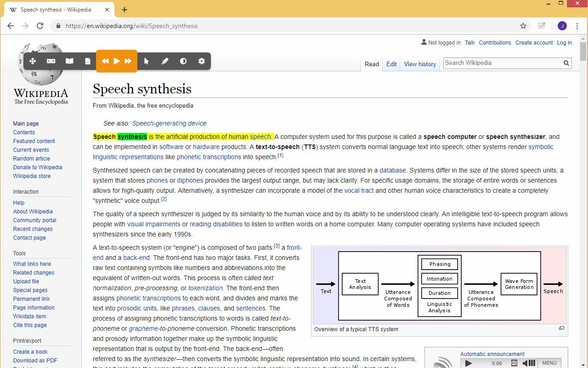Image resolution: width=588 pixels, height=368 pixels.
Task: Open Chrome's customize menu with three dots
Action: click(577, 26)
